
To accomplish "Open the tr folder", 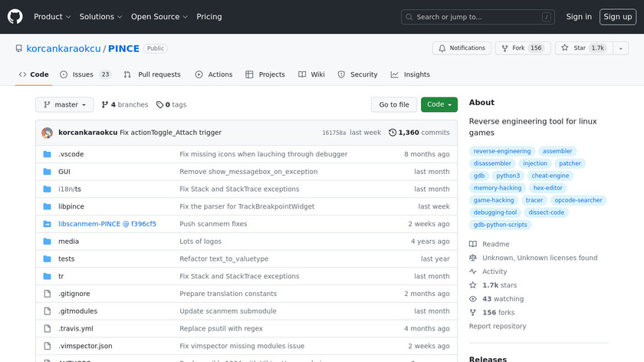I will tap(61, 276).
